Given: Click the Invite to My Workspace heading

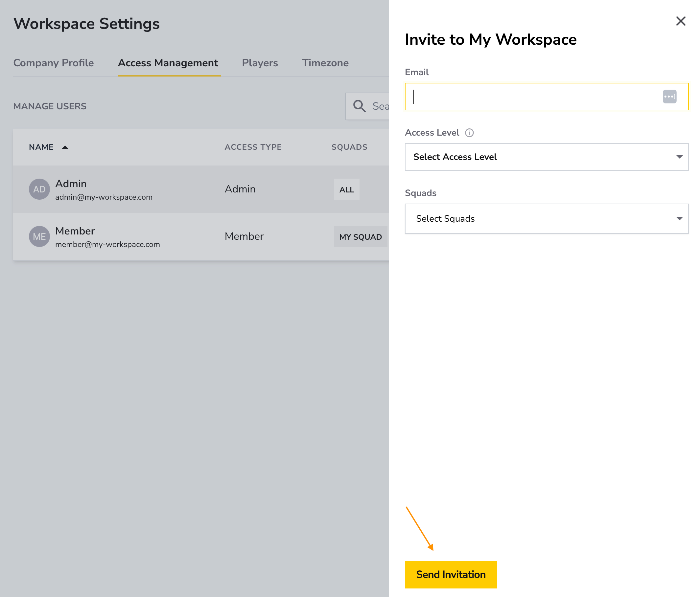Looking at the screenshot, I should [x=491, y=39].
